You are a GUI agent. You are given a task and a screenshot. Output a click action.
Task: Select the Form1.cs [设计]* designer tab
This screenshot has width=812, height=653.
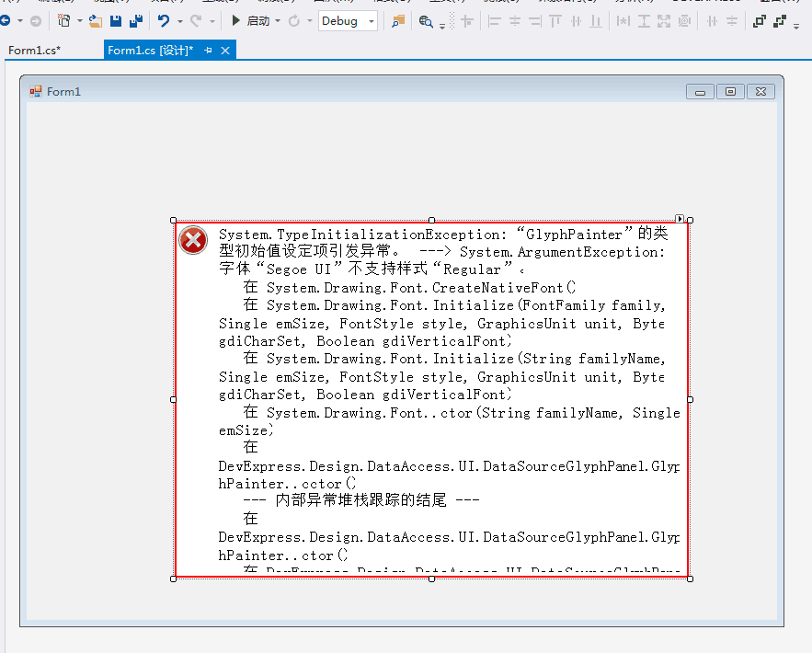[150, 51]
